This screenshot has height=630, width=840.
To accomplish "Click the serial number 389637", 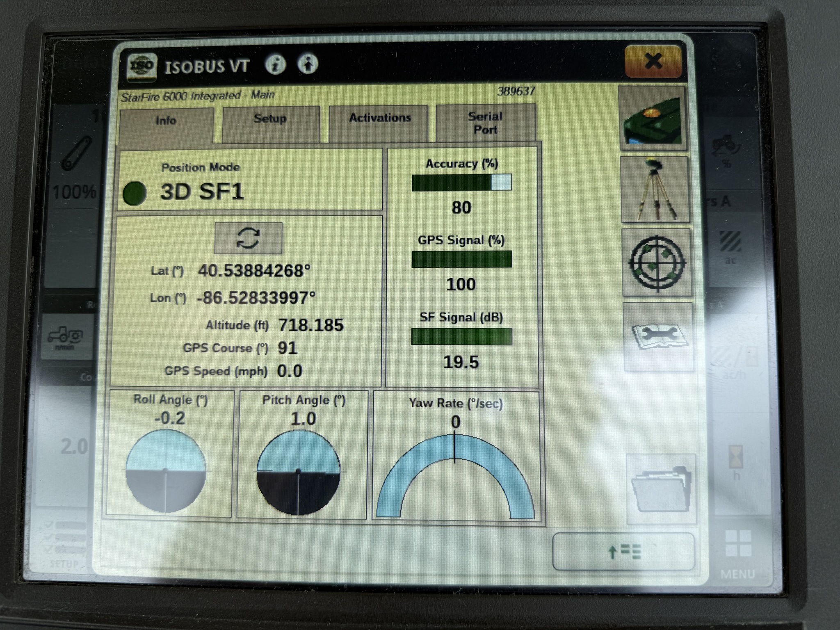I will pyautogui.click(x=516, y=91).
